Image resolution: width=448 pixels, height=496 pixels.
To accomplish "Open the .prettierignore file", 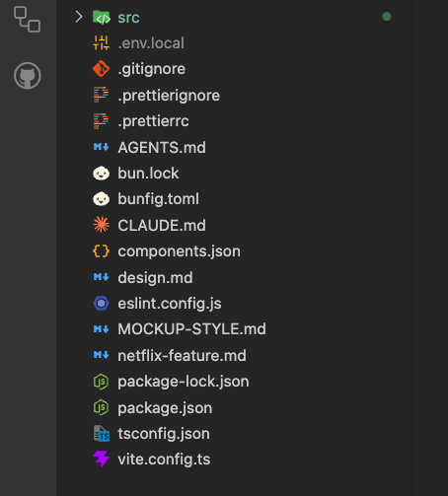I will 169,96.
